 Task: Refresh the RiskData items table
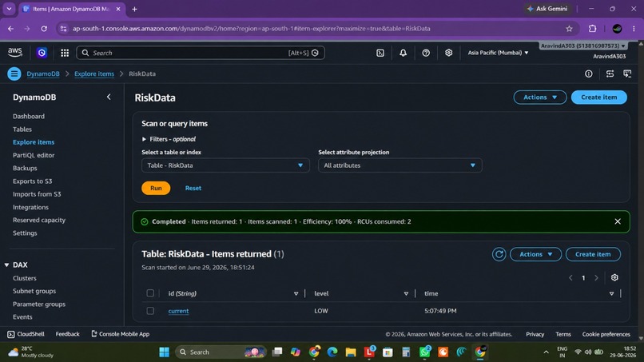click(x=499, y=254)
